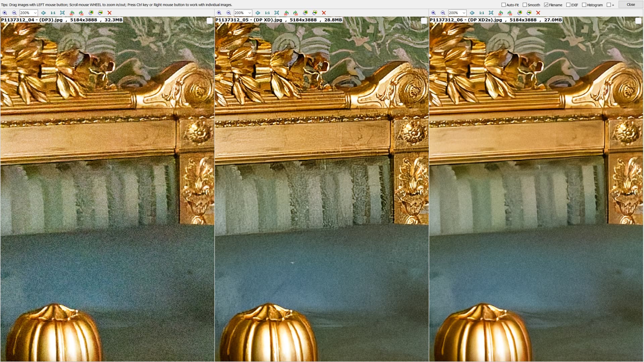
Task: Zoom out on the DP XD image panel
Action: tap(228, 13)
